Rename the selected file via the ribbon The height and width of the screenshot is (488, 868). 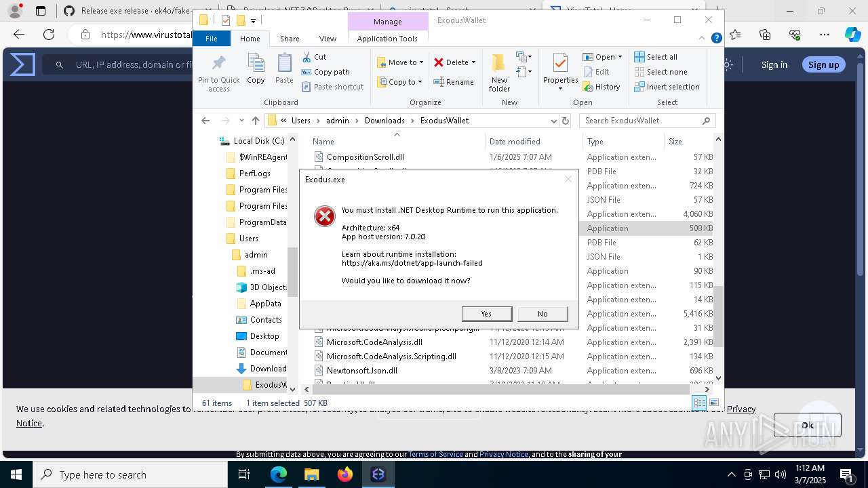(454, 82)
